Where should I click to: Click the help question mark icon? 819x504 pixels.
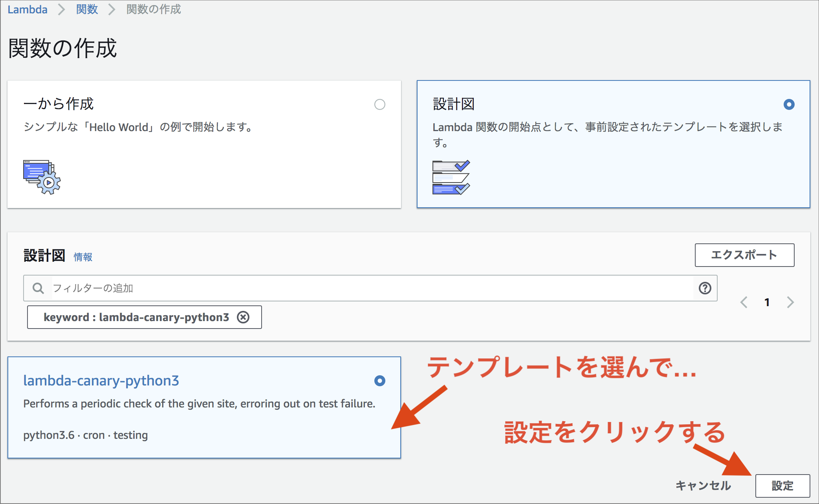[705, 288]
